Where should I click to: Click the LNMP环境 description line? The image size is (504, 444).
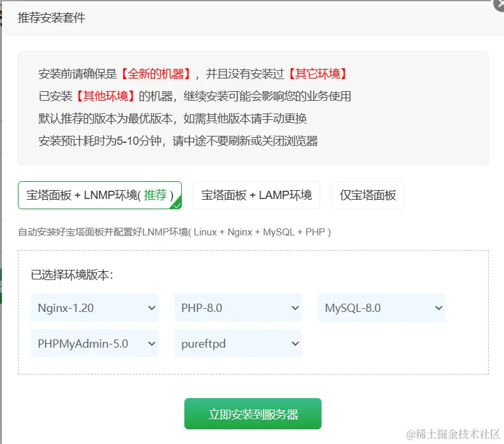coord(175,232)
